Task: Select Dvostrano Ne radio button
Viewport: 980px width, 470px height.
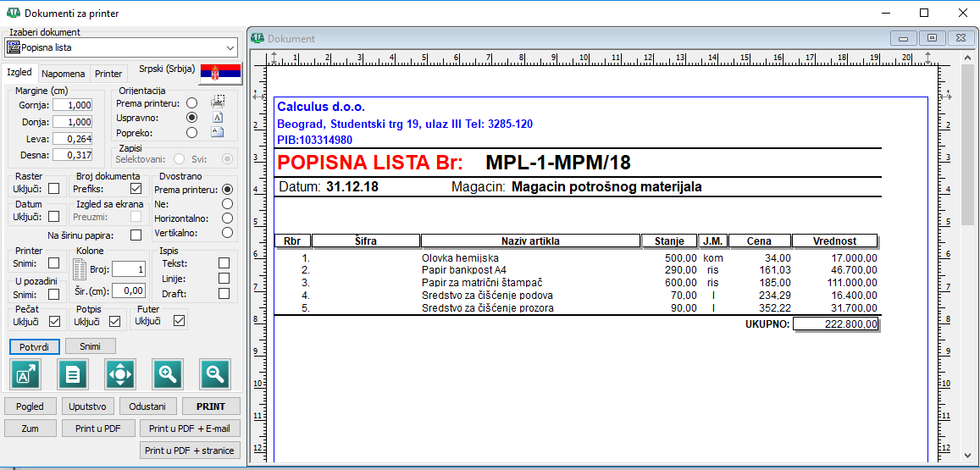Action: pos(228,204)
